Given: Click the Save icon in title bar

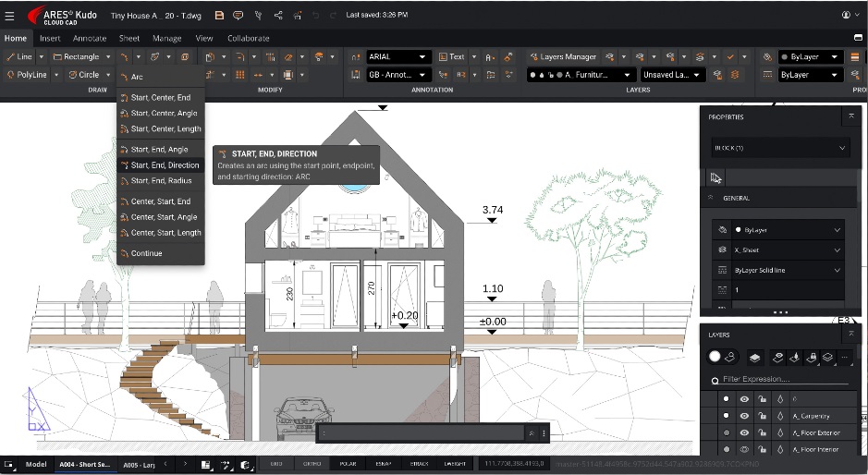Looking at the screenshot, I should (x=219, y=16).
